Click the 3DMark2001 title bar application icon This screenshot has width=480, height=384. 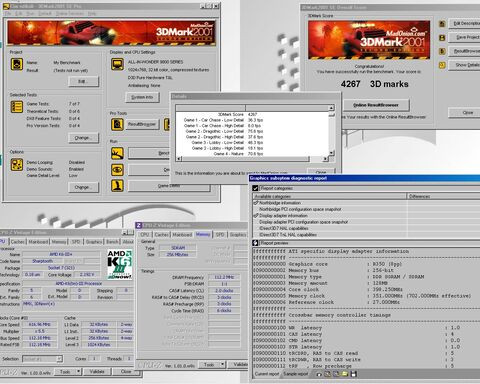click(7, 6)
